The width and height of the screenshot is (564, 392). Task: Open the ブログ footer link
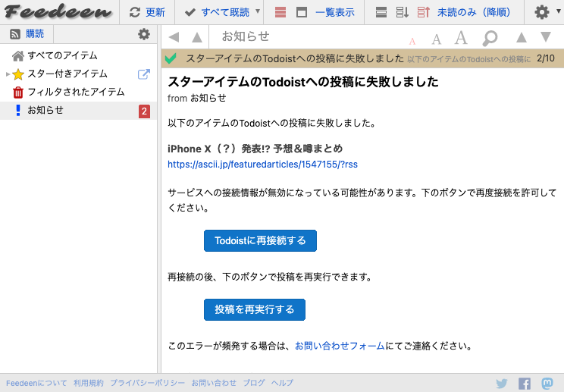click(254, 383)
